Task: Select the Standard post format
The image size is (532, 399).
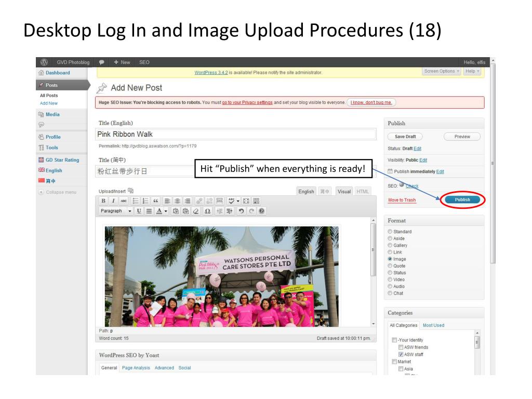Action: (390, 231)
